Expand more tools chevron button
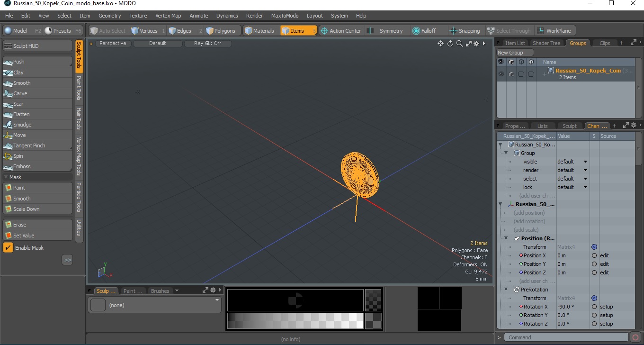Viewport: 644px width, 345px height. coord(67,260)
